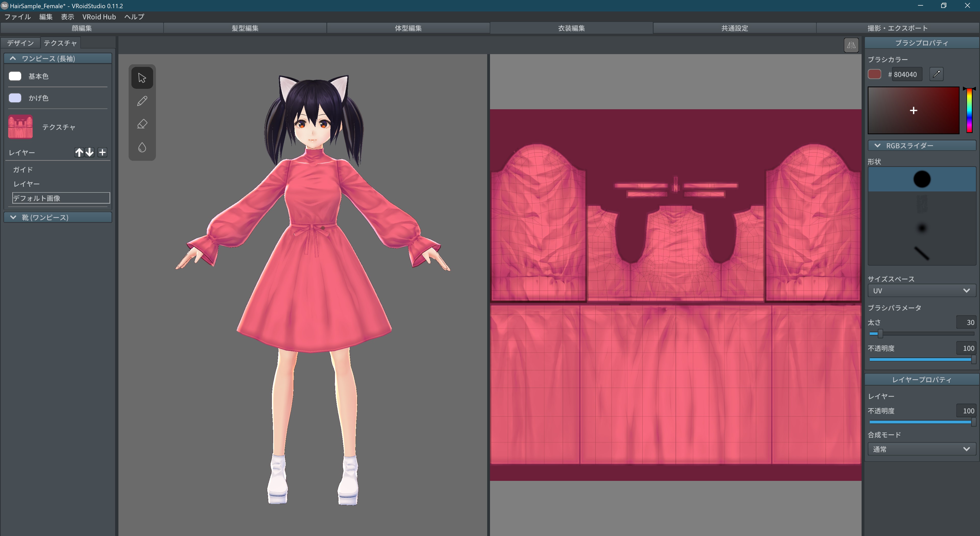Click the テクスチャ label beside thumbnail
Screen dimensions: 980x536
[x=59, y=127]
